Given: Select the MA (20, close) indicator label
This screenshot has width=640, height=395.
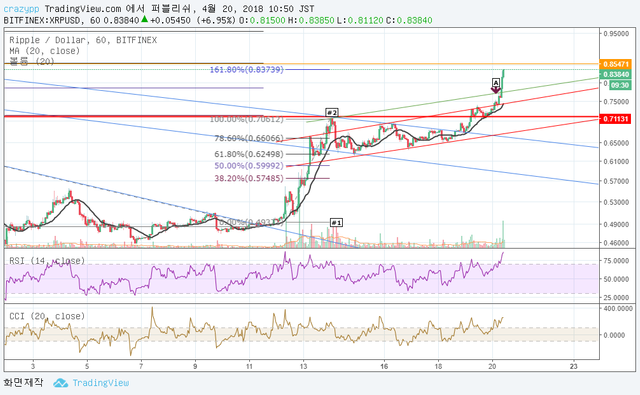Looking at the screenshot, I should (x=44, y=51).
